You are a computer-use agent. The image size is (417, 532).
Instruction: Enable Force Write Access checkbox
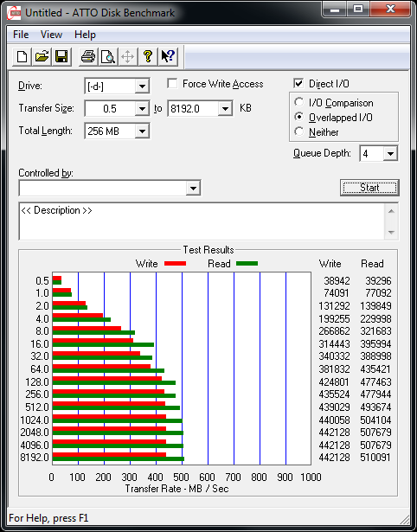tap(172, 83)
